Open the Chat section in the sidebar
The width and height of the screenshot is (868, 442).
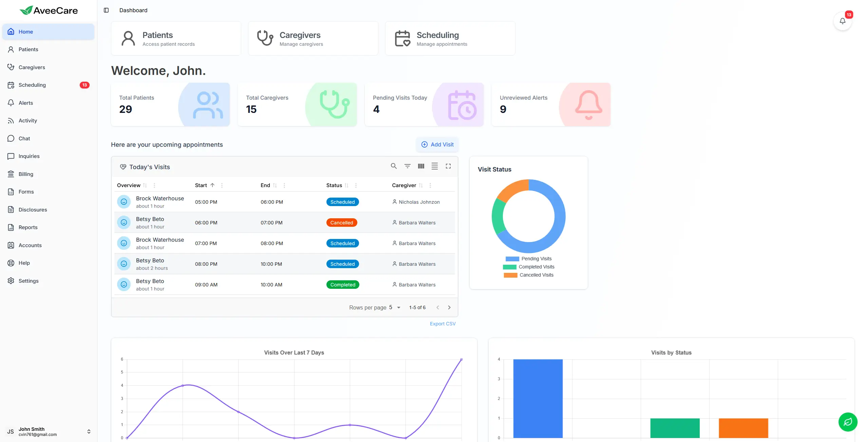click(24, 138)
